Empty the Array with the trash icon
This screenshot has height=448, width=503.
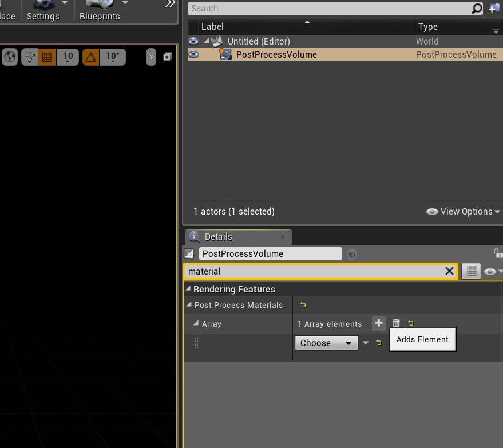(x=396, y=323)
